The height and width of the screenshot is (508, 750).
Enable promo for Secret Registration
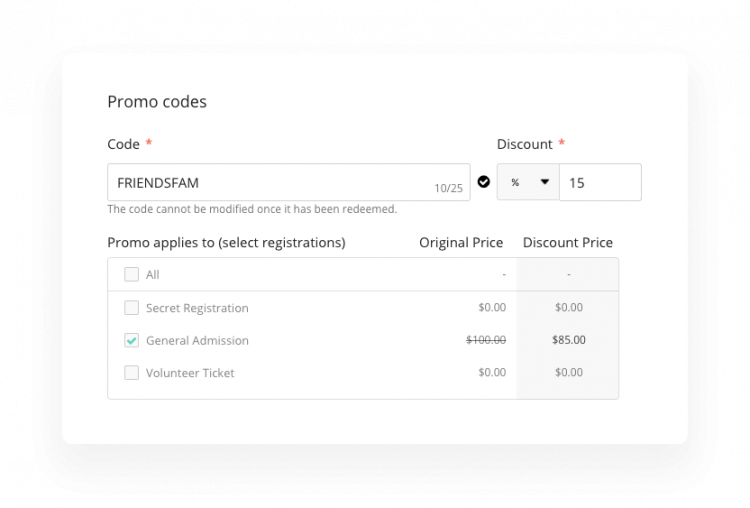click(132, 308)
